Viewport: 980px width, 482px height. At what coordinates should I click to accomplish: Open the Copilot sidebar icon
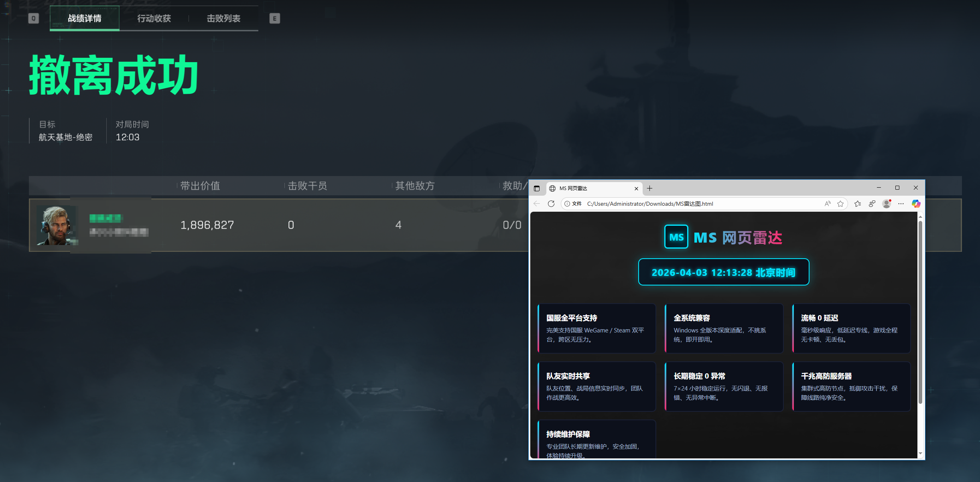[916, 204]
